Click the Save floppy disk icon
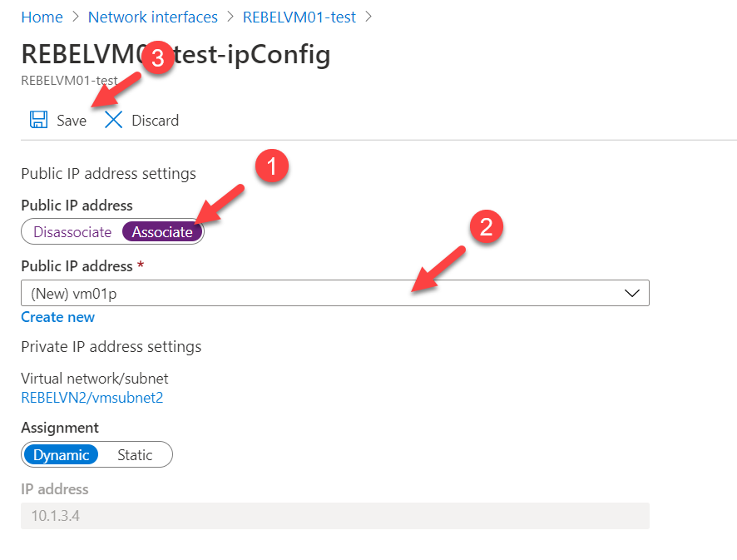Viewport: 737px width, 560px height. [x=38, y=120]
